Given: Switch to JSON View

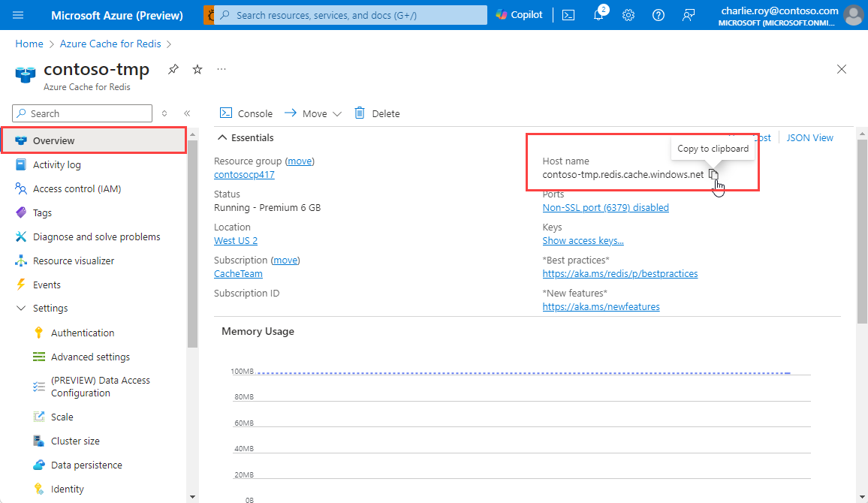Looking at the screenshot, I should tap(809, 137).
